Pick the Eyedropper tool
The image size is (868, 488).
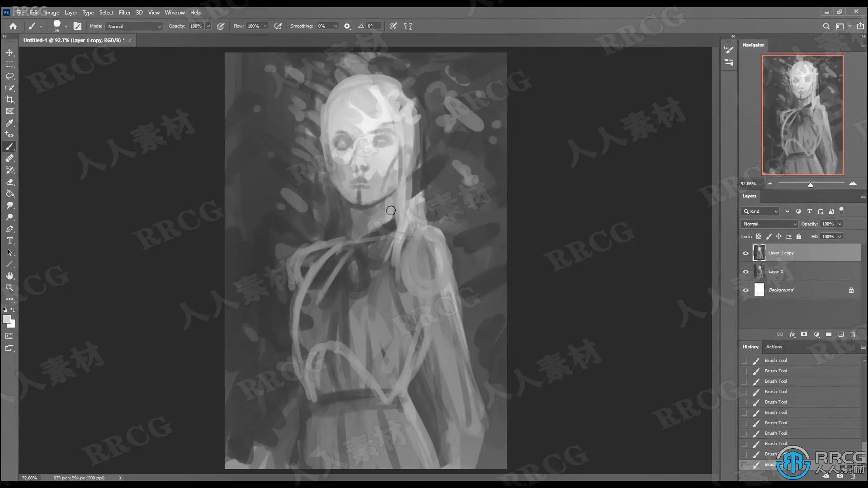(9, 123)
